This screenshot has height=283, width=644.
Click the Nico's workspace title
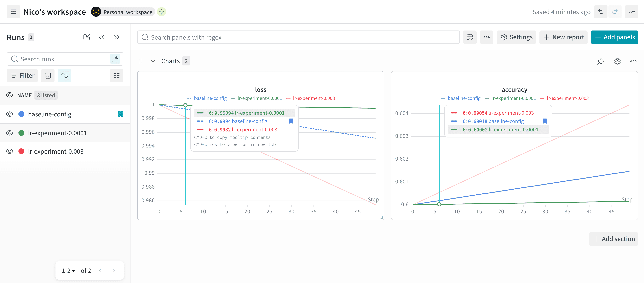(x=55, y=12)
